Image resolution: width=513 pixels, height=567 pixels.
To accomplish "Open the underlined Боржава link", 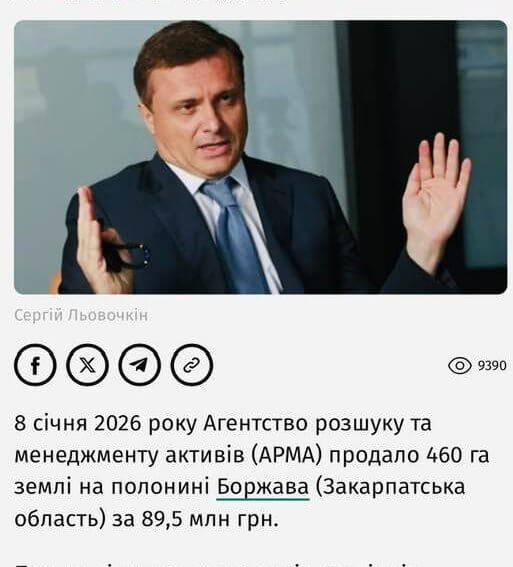I will [263, 487].
